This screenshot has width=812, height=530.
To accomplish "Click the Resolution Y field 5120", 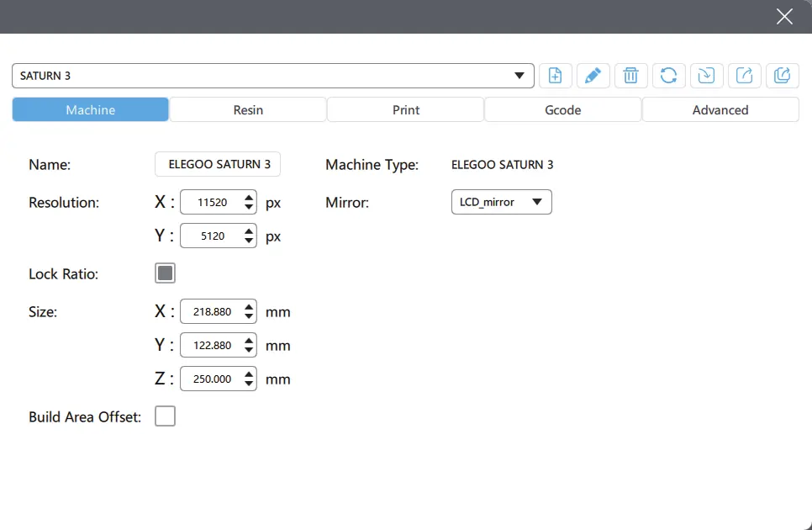I will (x=213, y=236).
